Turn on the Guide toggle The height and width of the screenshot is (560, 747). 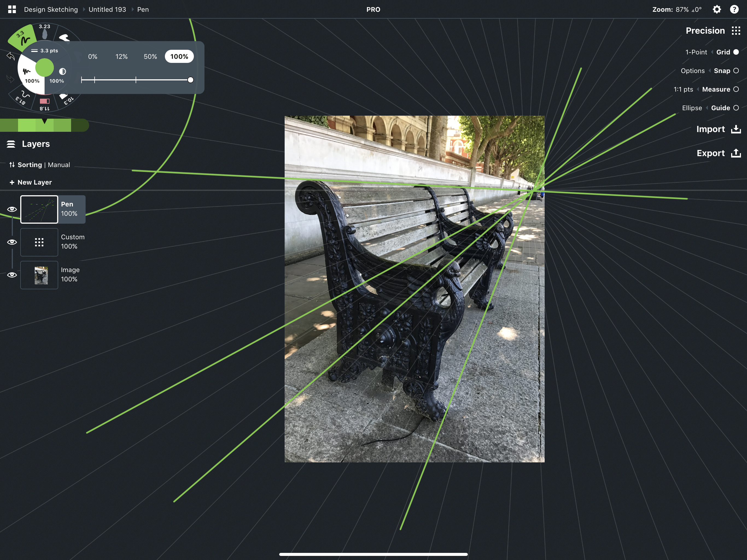tap(736, 108)
